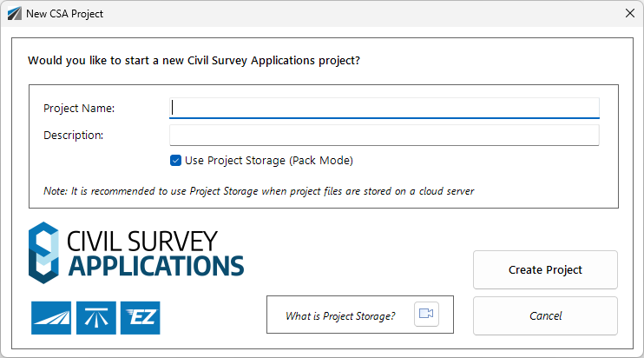Click the 'Would you like to start' heading

coord(194,61)
